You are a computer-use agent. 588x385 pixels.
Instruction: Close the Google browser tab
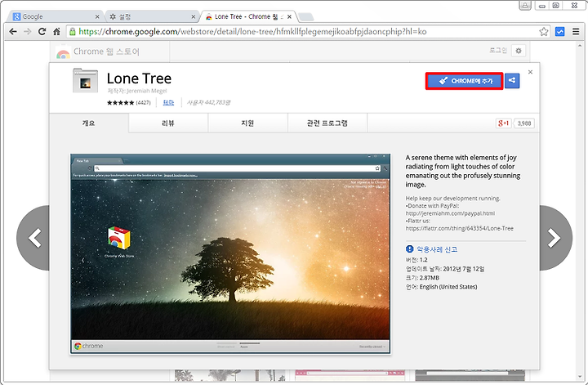click(x=97, y=17)
